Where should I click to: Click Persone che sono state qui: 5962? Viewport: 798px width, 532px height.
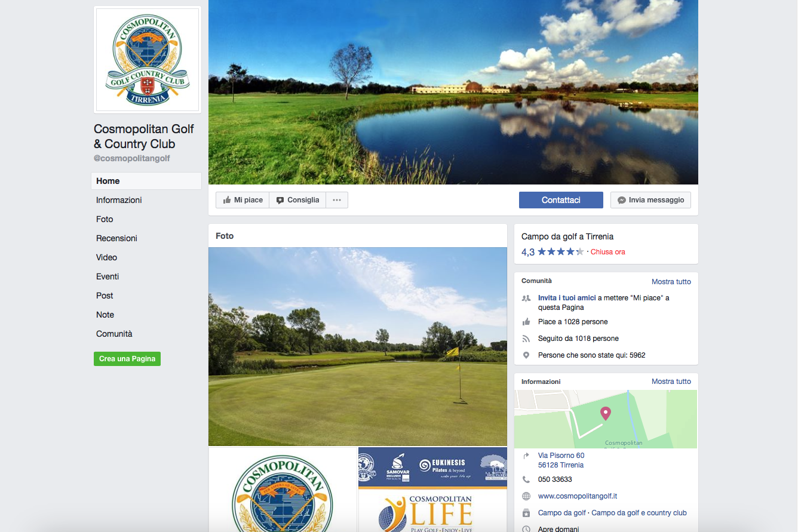coord(591,355)
